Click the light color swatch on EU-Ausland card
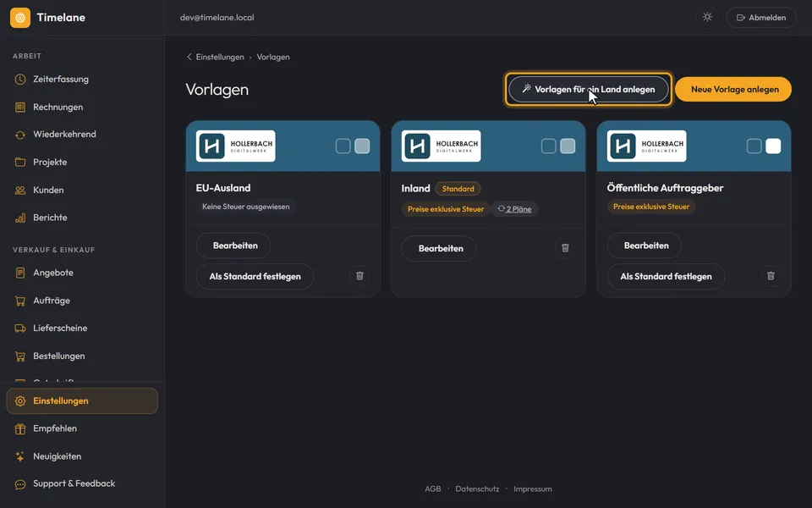 (363, 146)
